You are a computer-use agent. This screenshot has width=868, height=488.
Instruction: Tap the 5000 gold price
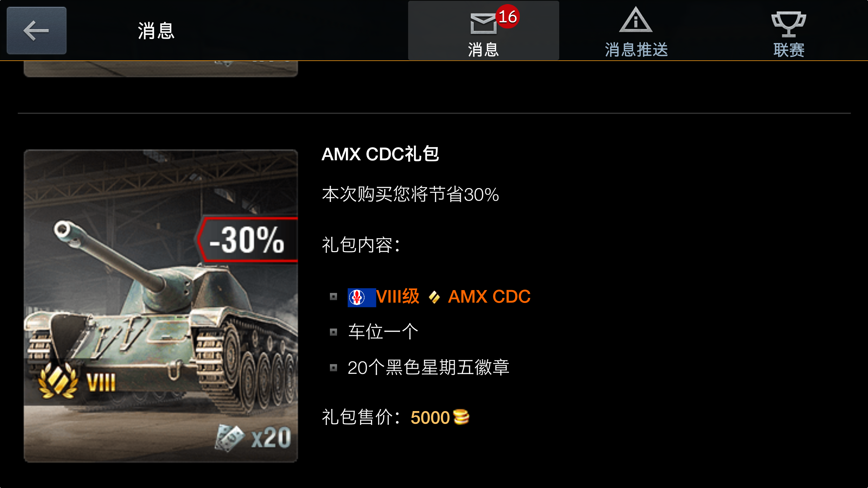(430, 417)
